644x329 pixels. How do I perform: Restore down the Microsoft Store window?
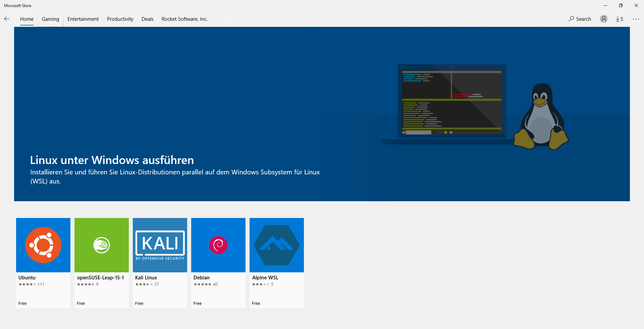click(x=621, y=5)
